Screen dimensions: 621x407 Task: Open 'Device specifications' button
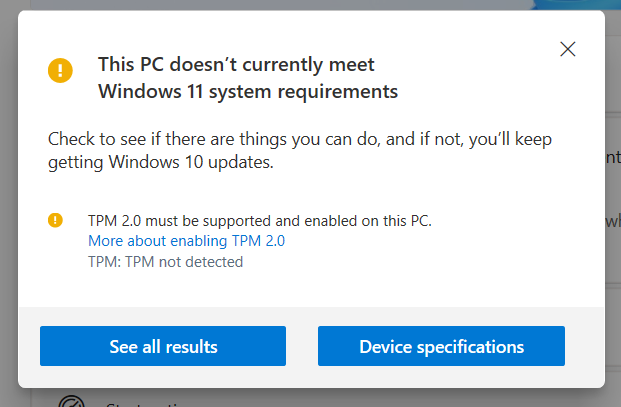click(x=441, y=346)
